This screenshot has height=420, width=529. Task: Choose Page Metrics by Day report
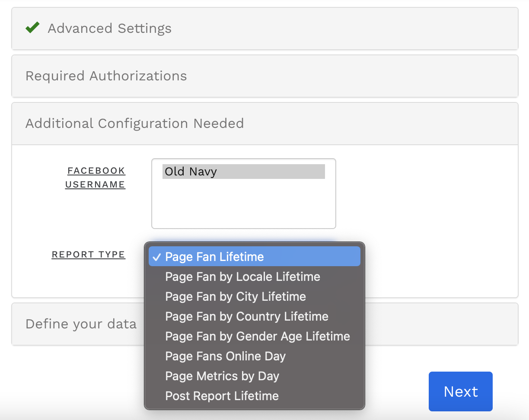click(x=222, y=376)
